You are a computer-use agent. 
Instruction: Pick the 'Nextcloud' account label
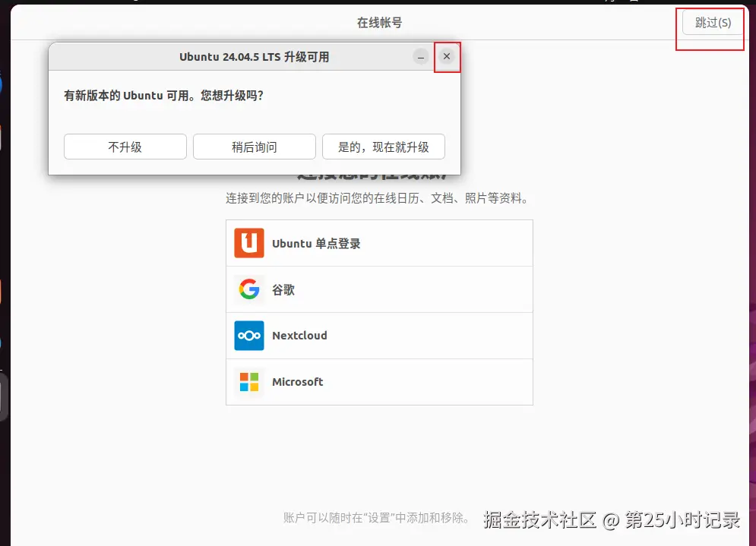299,336
